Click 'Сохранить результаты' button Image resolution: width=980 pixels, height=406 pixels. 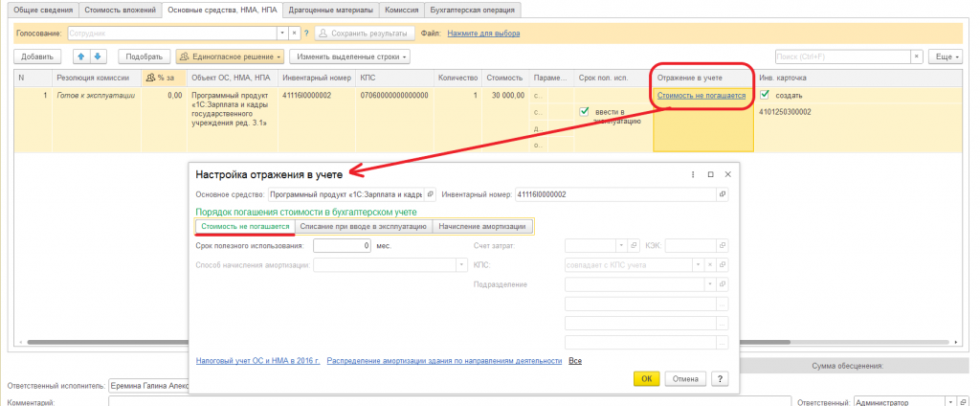(x=365, y=34)
